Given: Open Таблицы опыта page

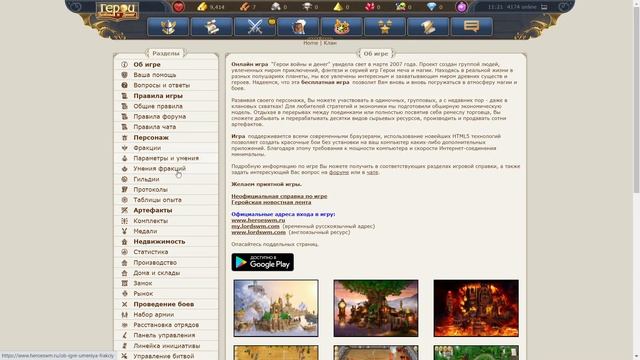Looking at the screenshot, I should click(x=158, y=200).
